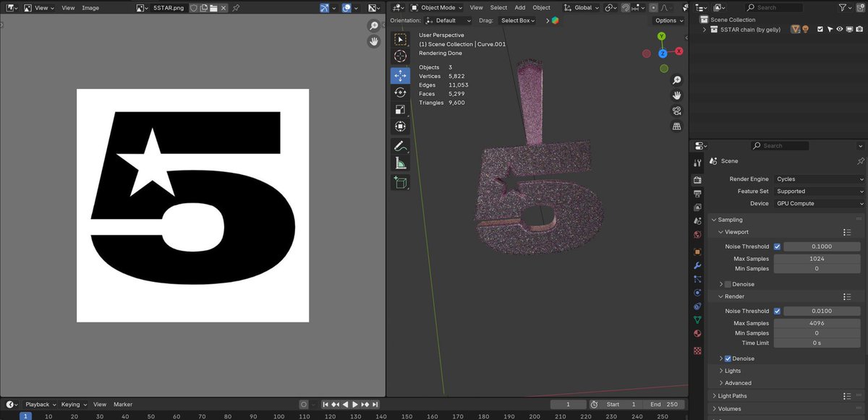The image size is (868, 420).
Task: Open the Material properties tab
Action: tap(697, 333)
